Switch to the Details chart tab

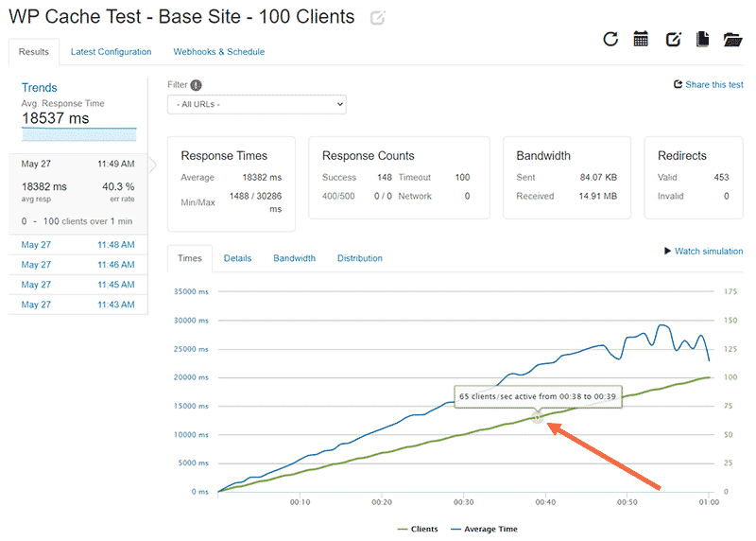(237, 258)
